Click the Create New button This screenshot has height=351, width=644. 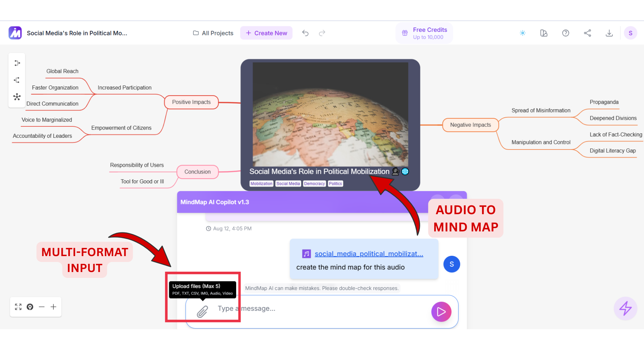pyautogui.click(x=266, y=33)
